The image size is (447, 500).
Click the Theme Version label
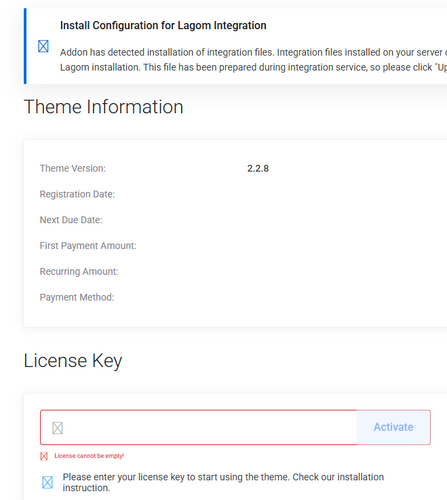point(73,168)
